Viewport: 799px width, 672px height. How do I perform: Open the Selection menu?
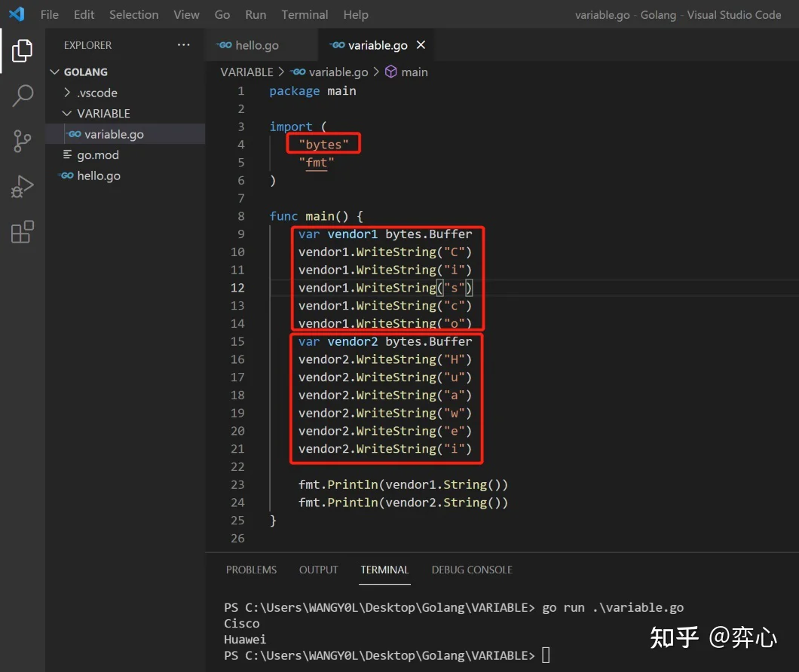click(x=134, y=15)
